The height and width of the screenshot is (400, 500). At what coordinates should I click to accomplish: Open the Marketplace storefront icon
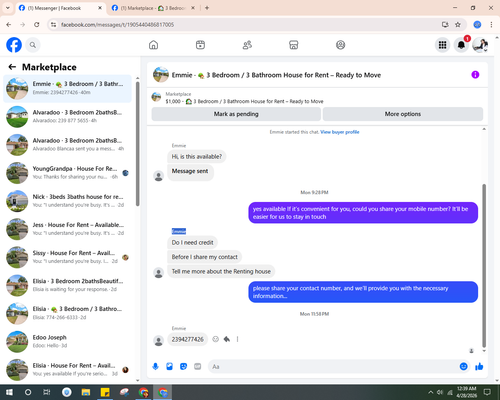tap(294, 45)
